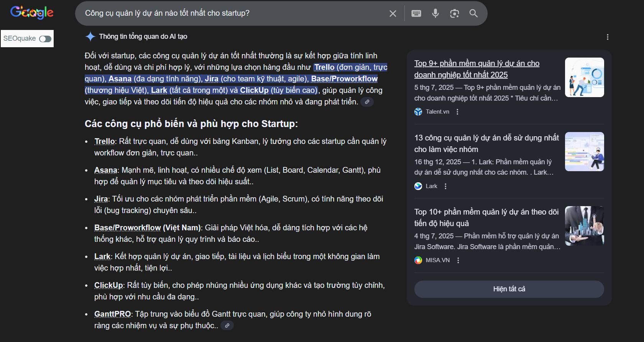Viewport: 644px width, 342px height.
Task: Click source link icon after GanttPRO item
Action: point(227,325)
